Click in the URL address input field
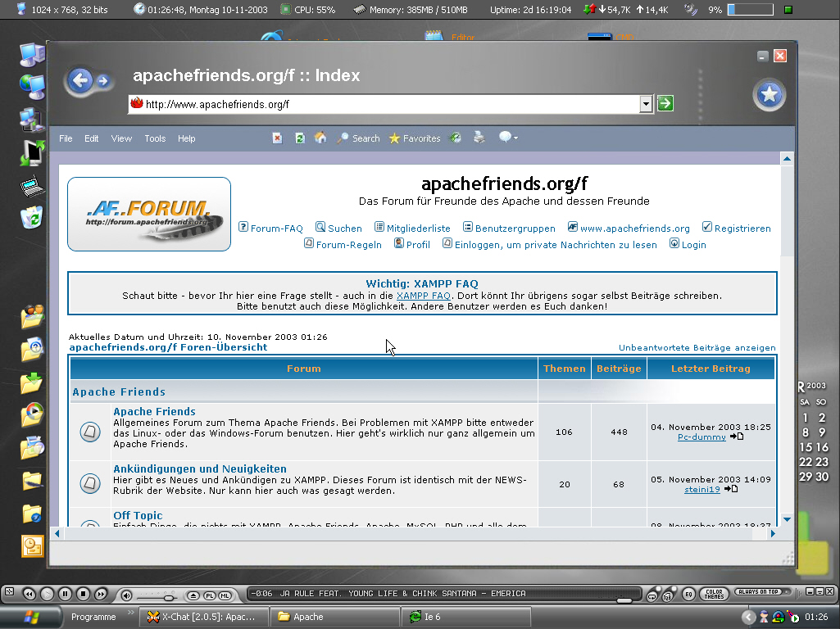The height and width of the screenshot is (629, 840). coord(385,104)
